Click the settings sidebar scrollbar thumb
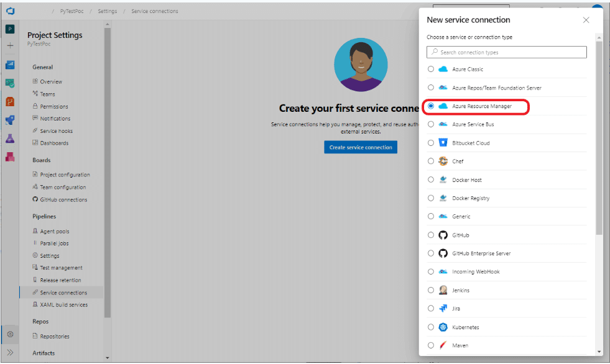This screenshot has height=364, width=610. (108, 173)
